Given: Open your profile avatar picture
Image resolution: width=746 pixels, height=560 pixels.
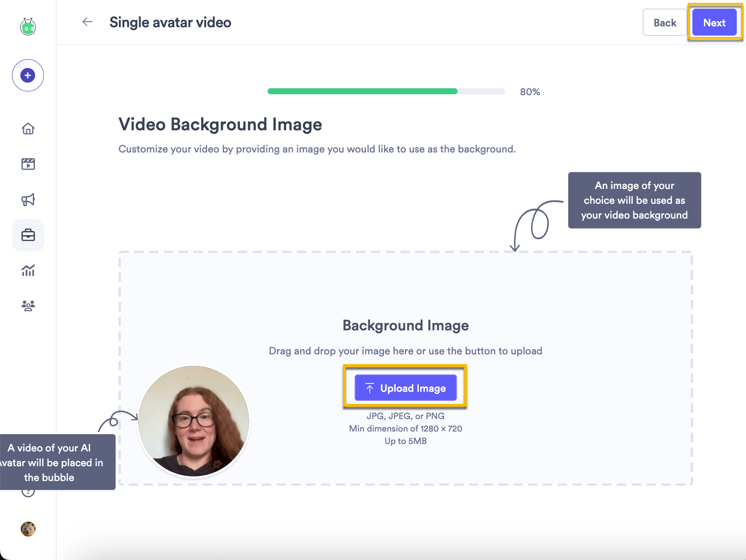Looking at the screenshot, I should pyautogui.click(x=28, y=529).
